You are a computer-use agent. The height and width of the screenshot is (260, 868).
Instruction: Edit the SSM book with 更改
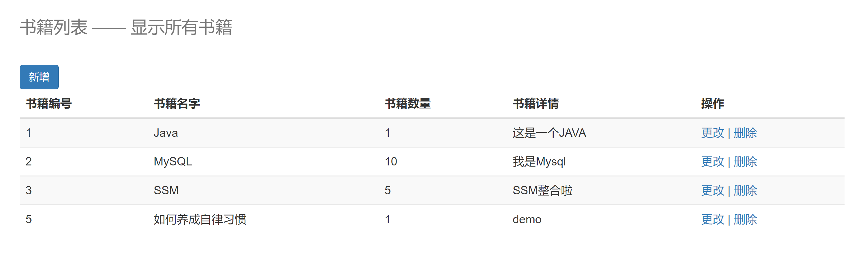tap(713, 190)
